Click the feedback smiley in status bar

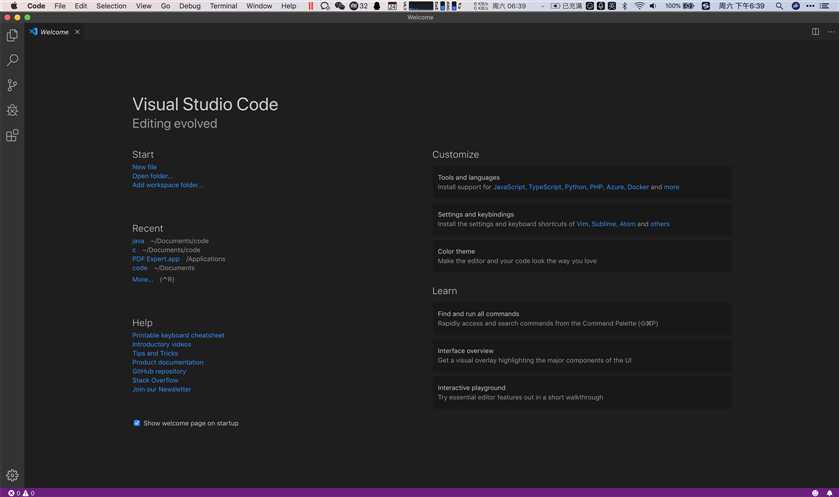point(815,493)
